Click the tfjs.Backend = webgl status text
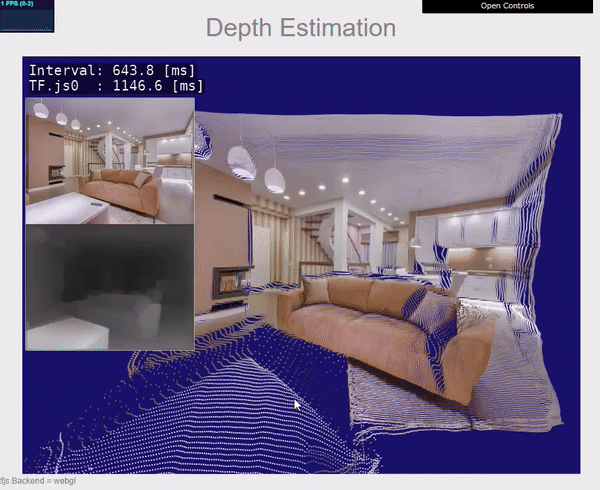The image size is (600, 490). tap(38, 481)
